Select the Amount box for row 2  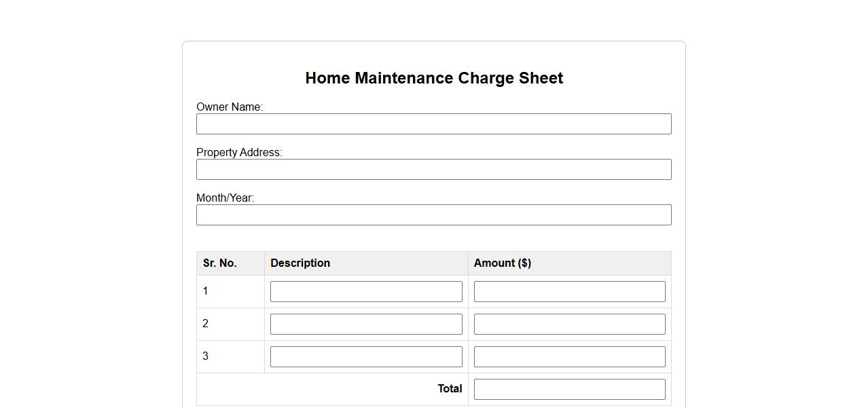(569, 324)
